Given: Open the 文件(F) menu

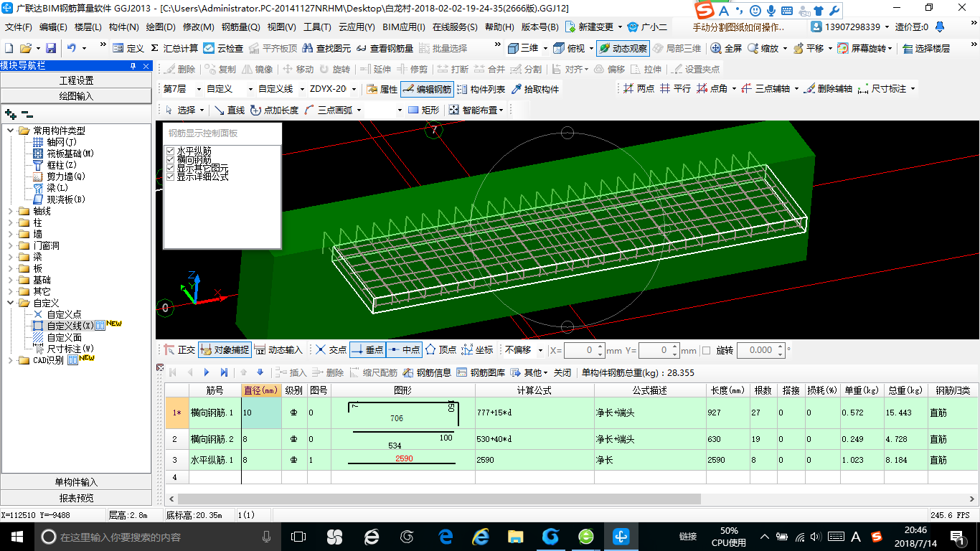Looking at the screenshot, I should [19, 27].
